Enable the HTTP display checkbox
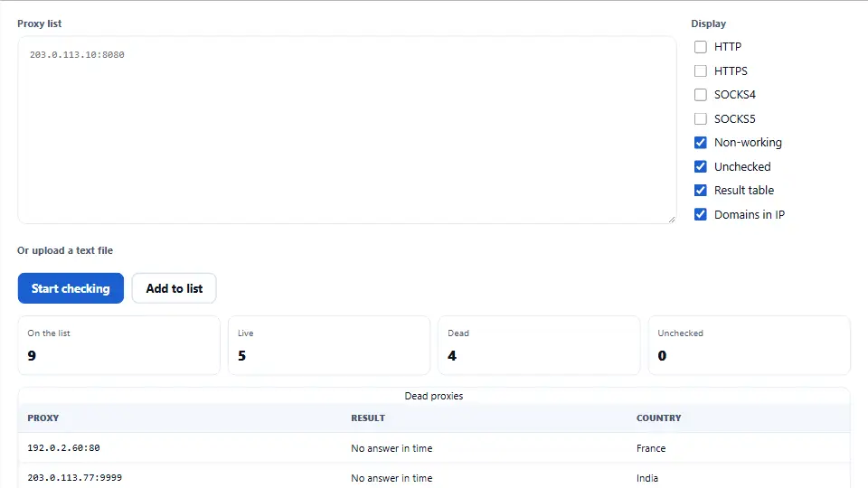Image resolution: width=868 pixels, height=488 pixels. point(700,47)
